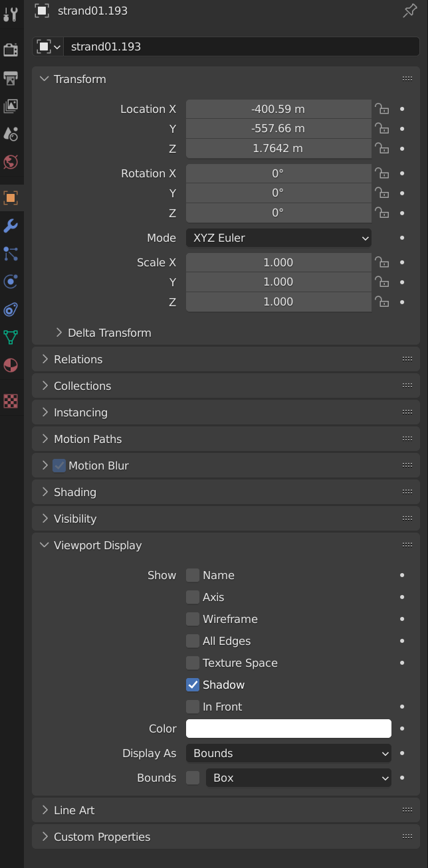Lock Rotation Z
This screenshot has height=868, width=428.
pos(381,213)
